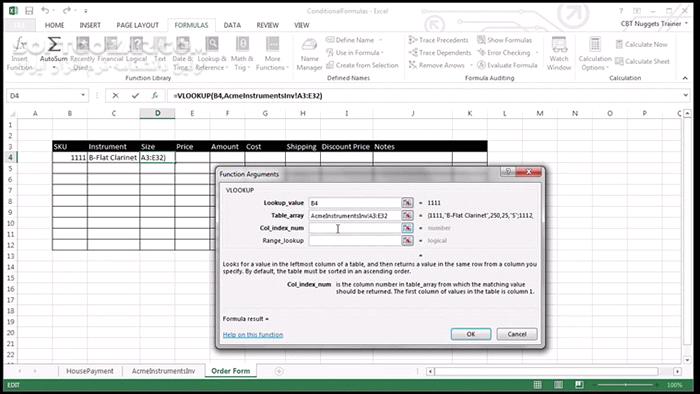Open Date & Time functions

click(x=182, y=54)
